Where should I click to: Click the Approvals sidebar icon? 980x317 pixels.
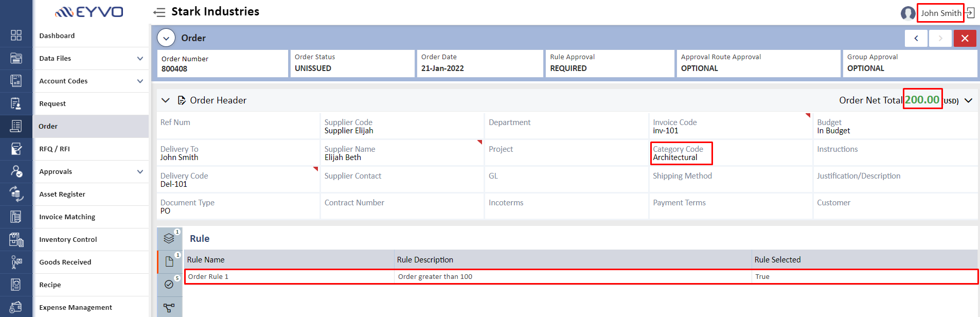click(x=16, y=171)
